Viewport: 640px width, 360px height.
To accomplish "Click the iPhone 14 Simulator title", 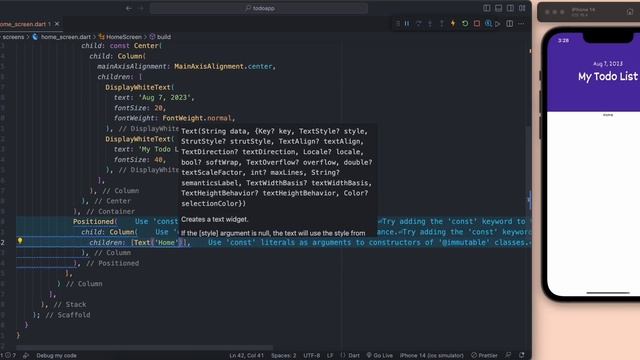I will tap(583, 10).
